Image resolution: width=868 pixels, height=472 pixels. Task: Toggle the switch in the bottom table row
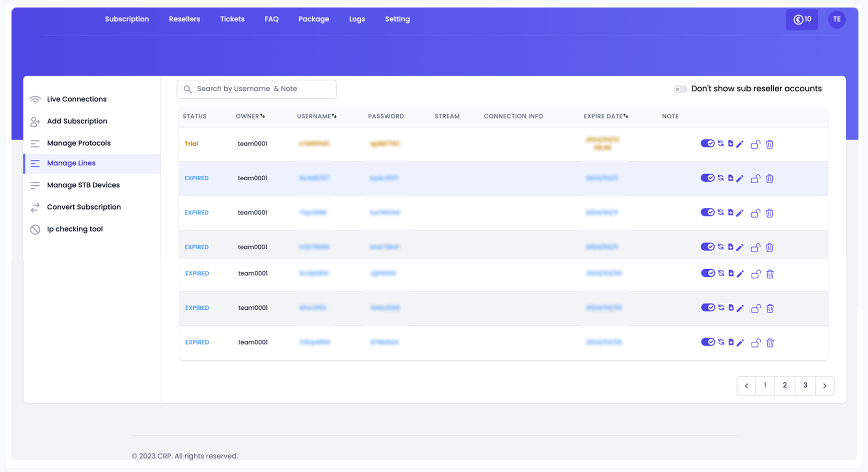point(708,342)
